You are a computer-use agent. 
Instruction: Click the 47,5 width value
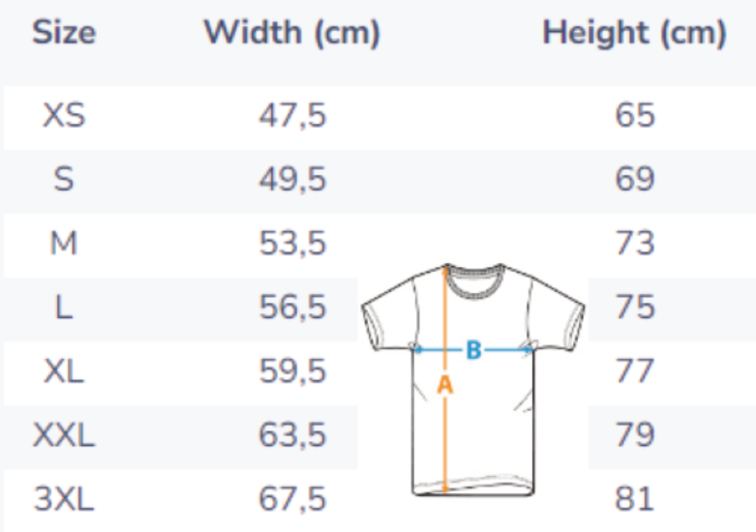point(292,116)
